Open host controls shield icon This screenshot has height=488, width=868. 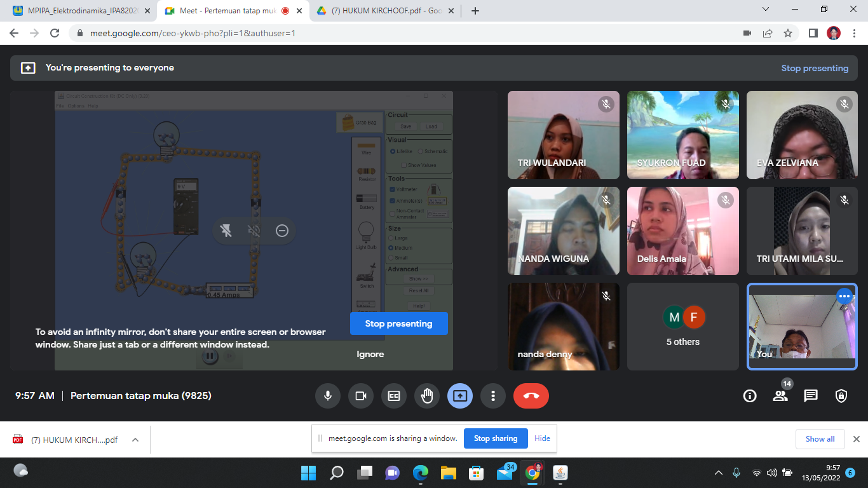coord(841,396)
